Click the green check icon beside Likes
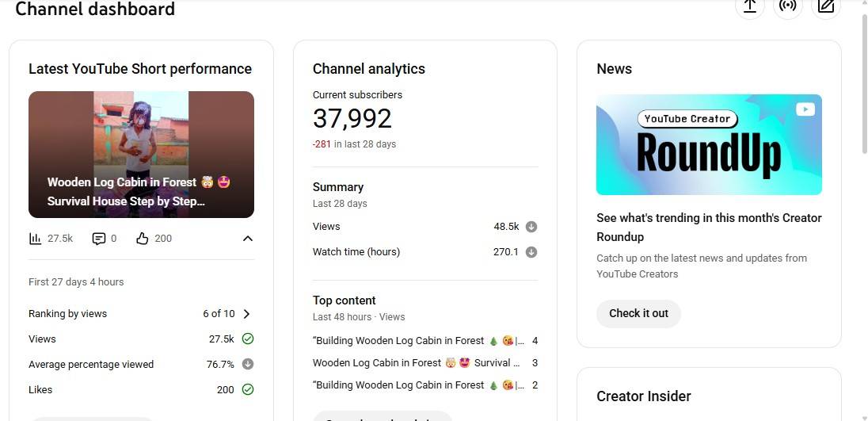 point(248,390)
